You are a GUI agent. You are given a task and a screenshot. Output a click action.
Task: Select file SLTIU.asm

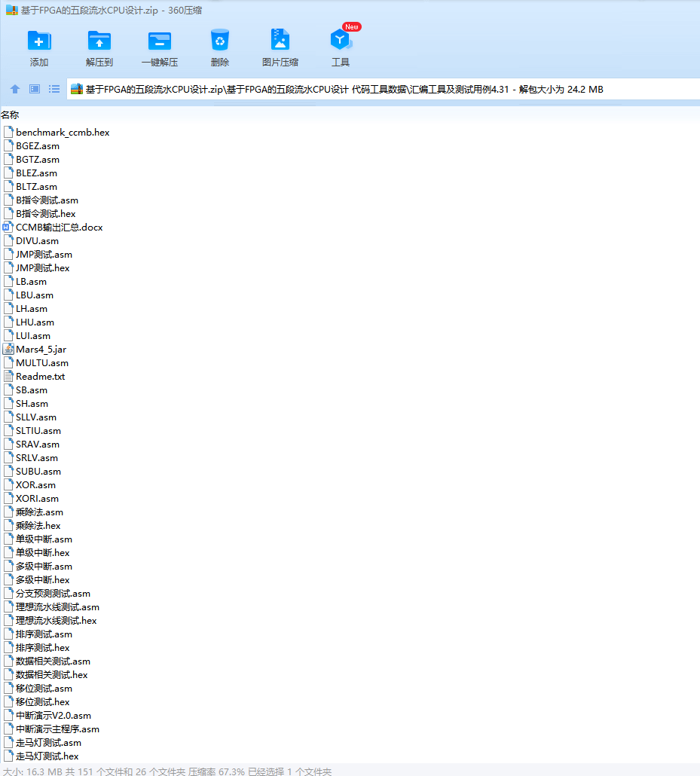point(38,430)
